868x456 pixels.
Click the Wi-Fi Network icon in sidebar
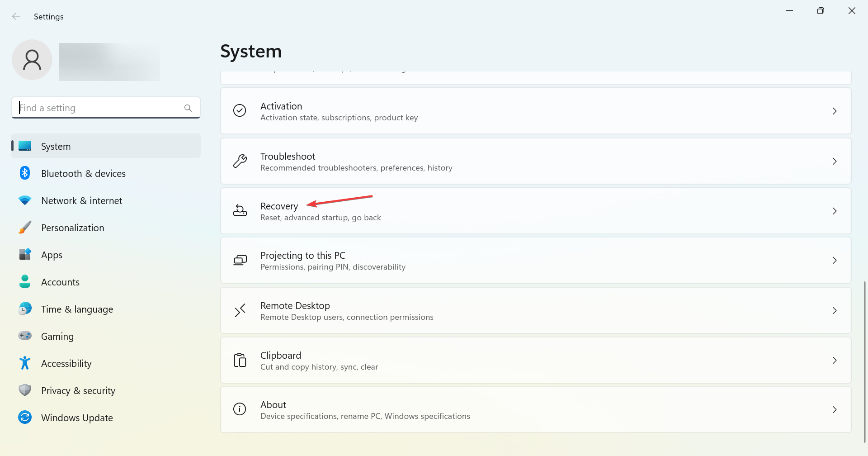25,200
